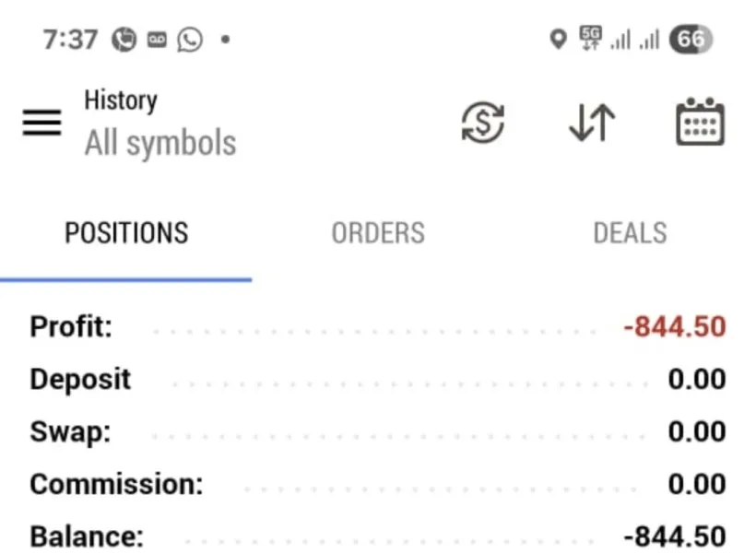Open the calendar date range picker

coord(700,123)
